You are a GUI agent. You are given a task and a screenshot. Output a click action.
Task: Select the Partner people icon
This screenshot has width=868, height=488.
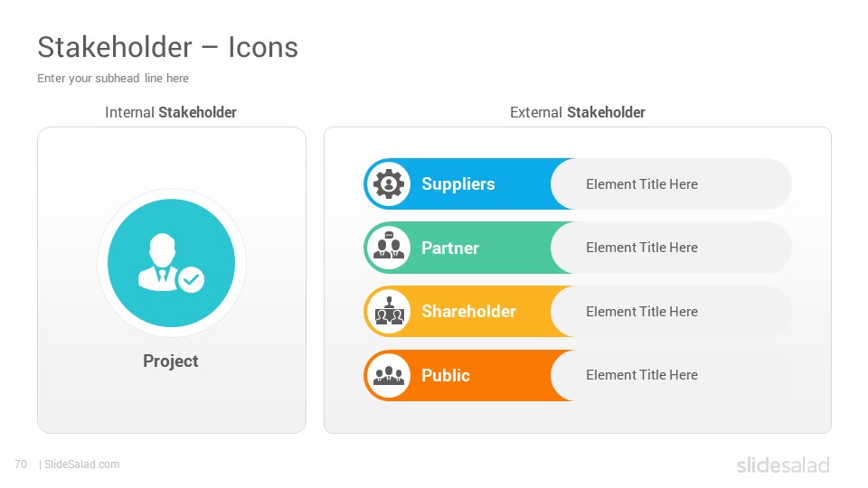click(x=389, y=248)
